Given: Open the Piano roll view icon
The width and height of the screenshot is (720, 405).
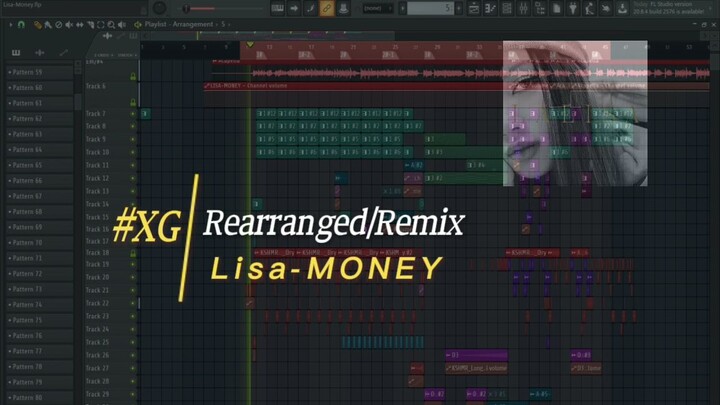Looking at the screenshot, I should click(490, 8).
